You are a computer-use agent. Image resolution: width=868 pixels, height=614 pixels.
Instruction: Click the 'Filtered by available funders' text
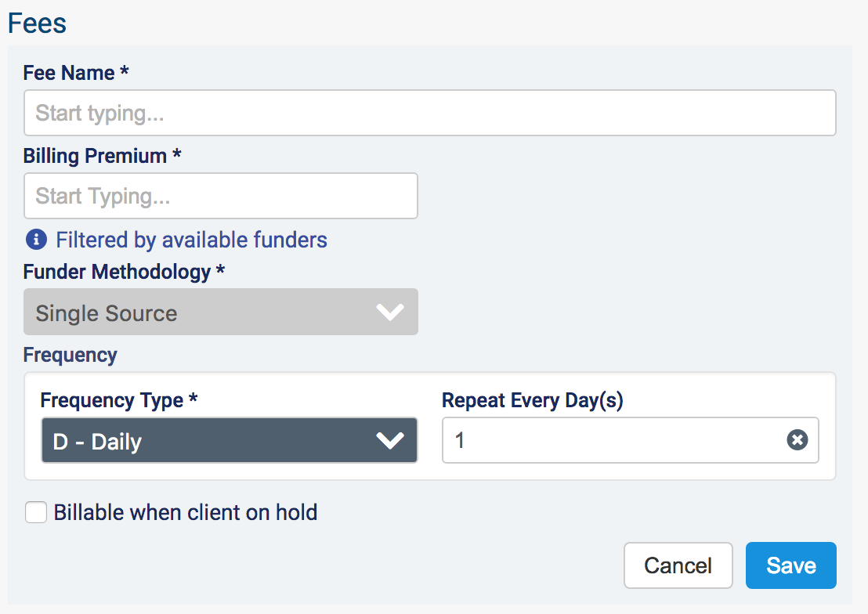[191, 240]
